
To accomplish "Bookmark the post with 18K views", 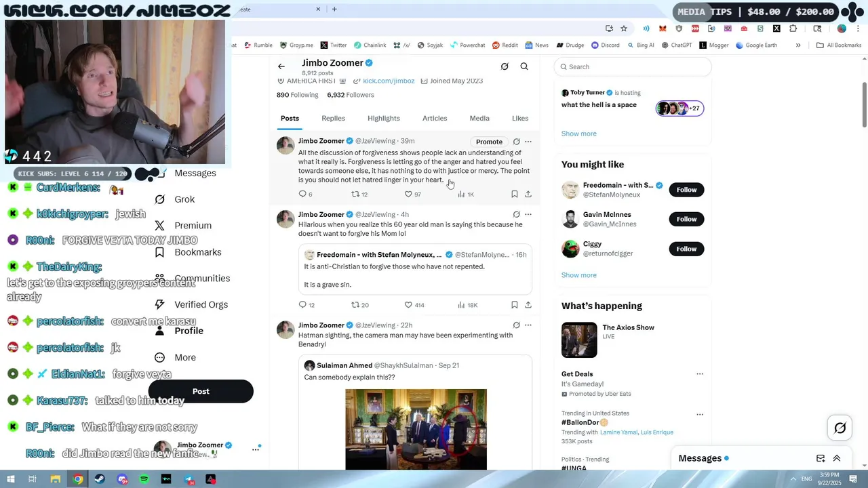I will (515, 305).
